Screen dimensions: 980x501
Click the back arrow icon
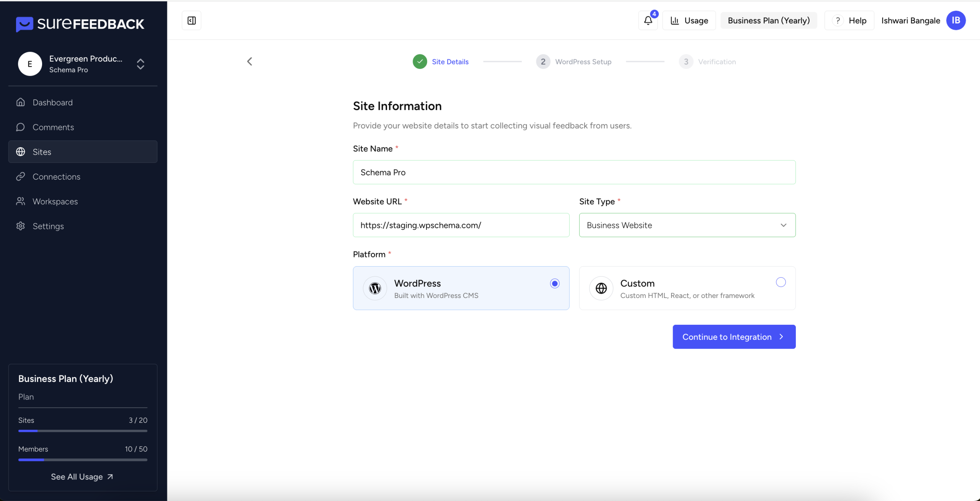coord(250,62)
